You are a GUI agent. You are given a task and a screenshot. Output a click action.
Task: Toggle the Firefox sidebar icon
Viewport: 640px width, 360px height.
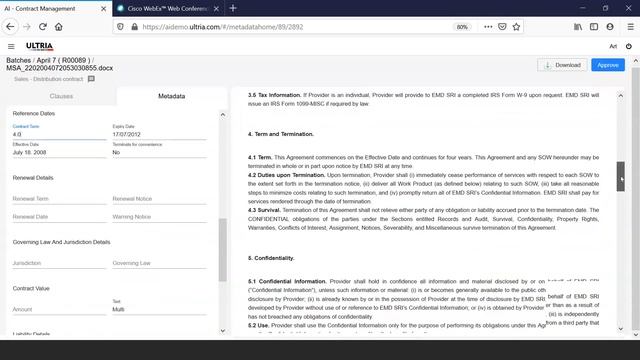tap(594, 27)
